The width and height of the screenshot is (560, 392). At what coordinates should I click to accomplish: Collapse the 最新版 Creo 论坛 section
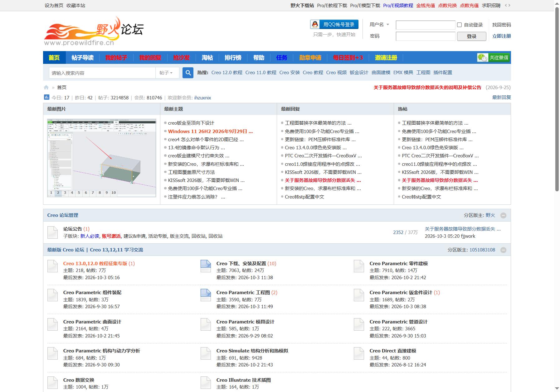[x=503, y=250]
